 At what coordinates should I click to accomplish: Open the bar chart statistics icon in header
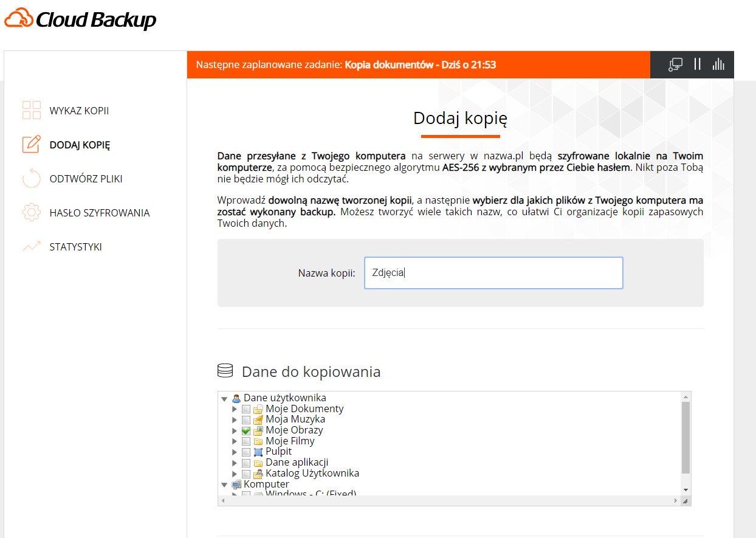pyautogui.click(x=719, y=64)
